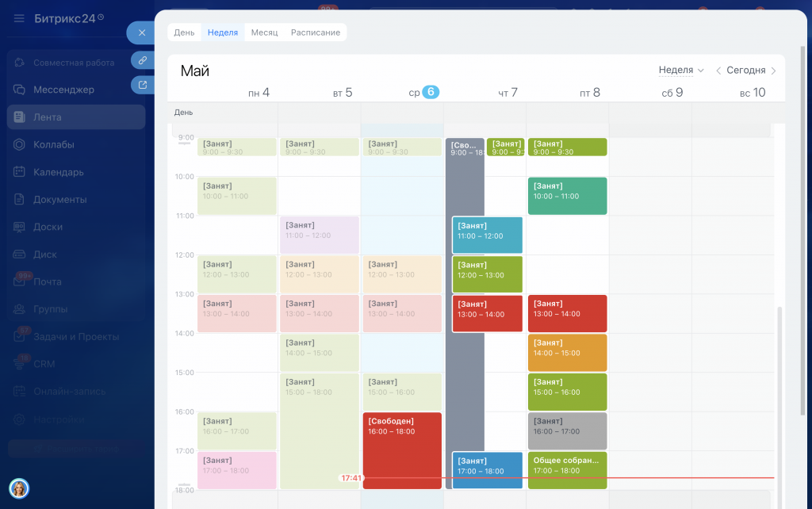
Task: Click the Группы people icon
Action: (x=19, y=309)
